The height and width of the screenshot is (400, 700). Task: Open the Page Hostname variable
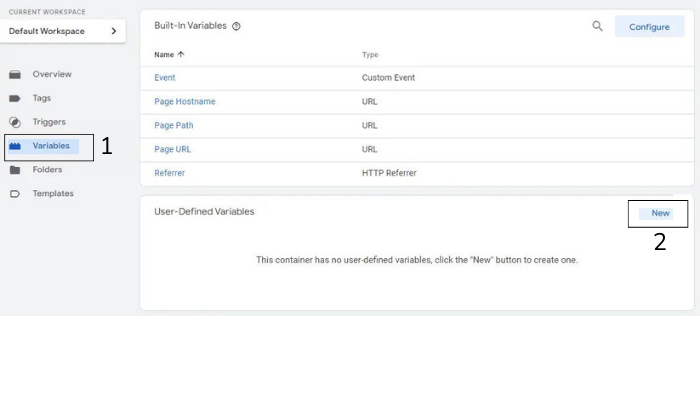point(184,101)
